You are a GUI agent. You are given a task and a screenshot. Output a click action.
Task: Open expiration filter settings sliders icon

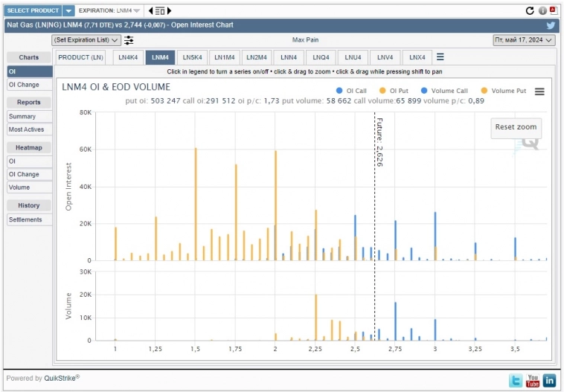(129, 40)
